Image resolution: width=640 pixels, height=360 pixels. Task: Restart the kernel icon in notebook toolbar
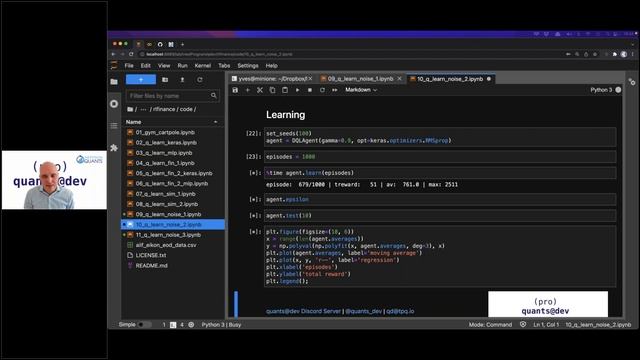(x=322, y=90)
